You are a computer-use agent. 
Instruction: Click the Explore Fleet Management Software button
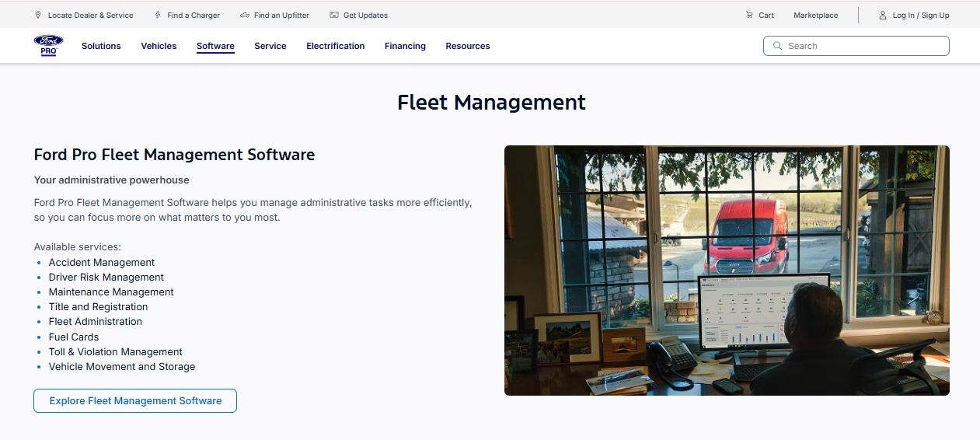tap(135, 401)
